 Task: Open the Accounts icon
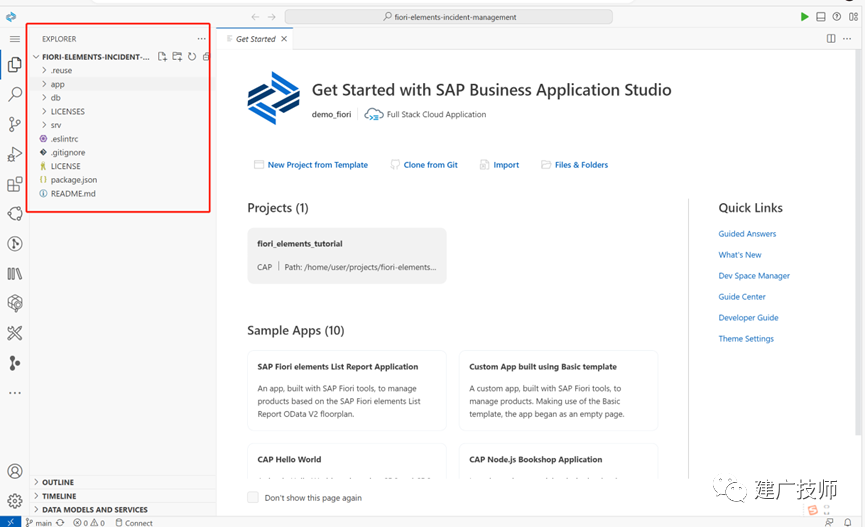tap(15, 471)
